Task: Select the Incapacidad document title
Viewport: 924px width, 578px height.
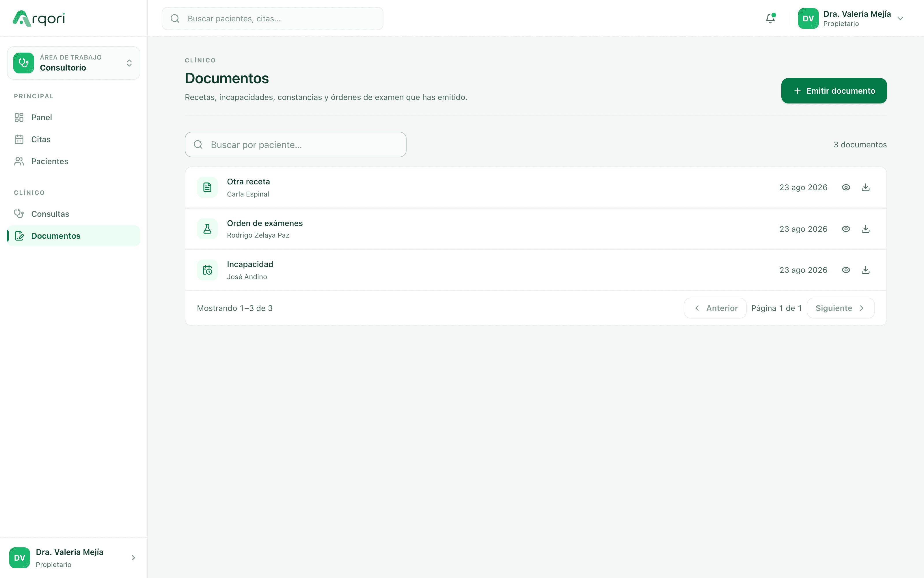Action: [x=250, y=264]
